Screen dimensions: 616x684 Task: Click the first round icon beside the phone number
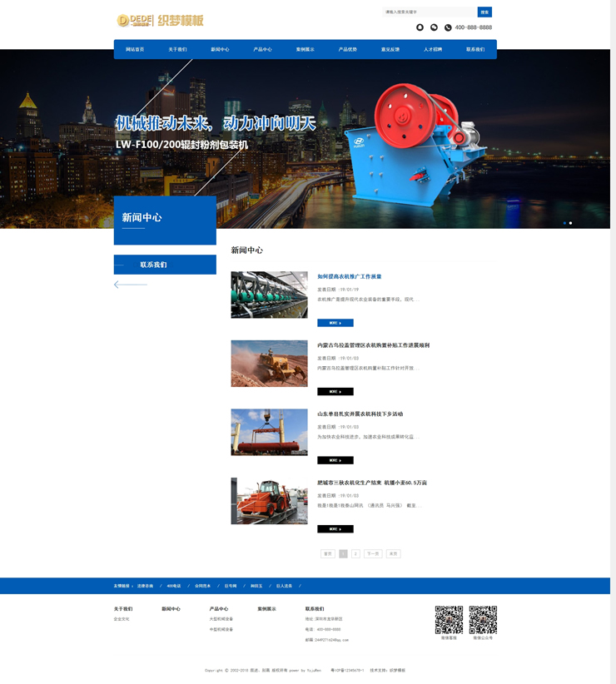[420, 27]
